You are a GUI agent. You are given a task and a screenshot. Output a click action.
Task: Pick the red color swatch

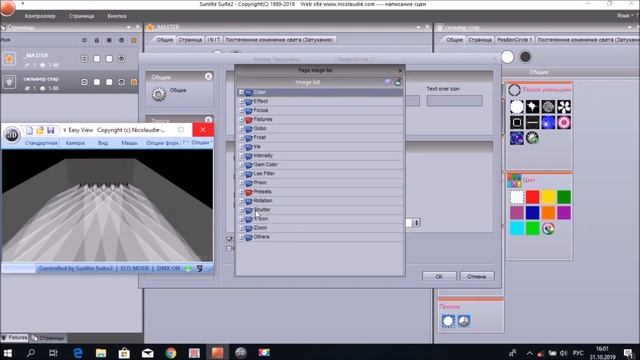point(532,197)
